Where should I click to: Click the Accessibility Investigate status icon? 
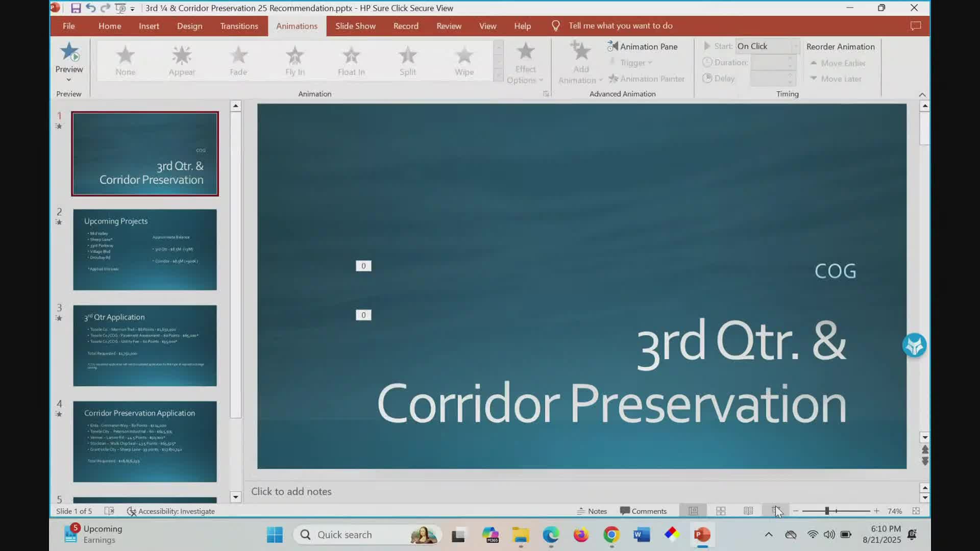132,511
